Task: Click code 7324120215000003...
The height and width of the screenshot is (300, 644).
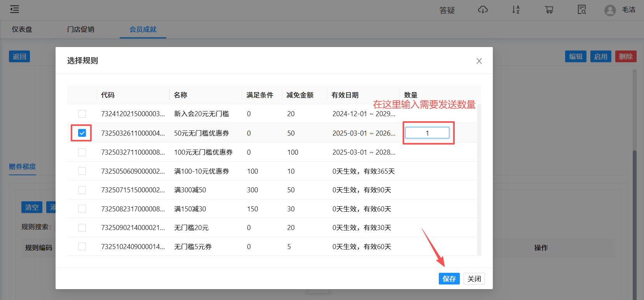Action: [133, 114]
